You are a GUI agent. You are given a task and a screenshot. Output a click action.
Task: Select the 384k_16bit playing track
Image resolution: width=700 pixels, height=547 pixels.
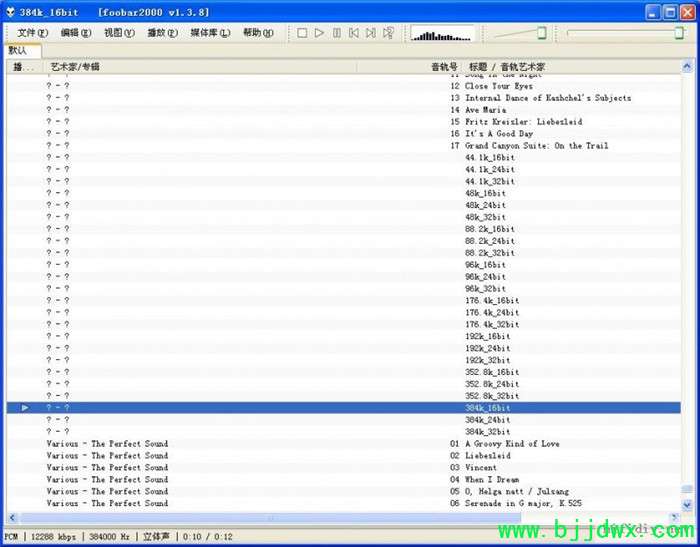point(344,408)
